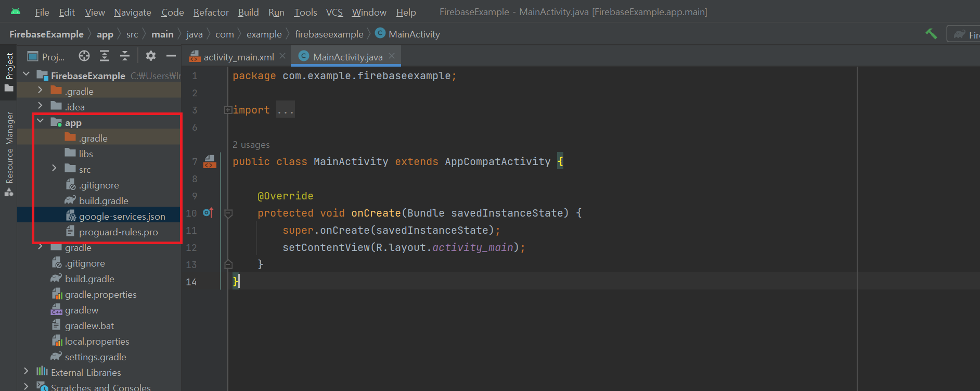Click the green hammer Make Project icon
Image resolution: width=980 pixels, height=391 pixels.
click(931, 34)
